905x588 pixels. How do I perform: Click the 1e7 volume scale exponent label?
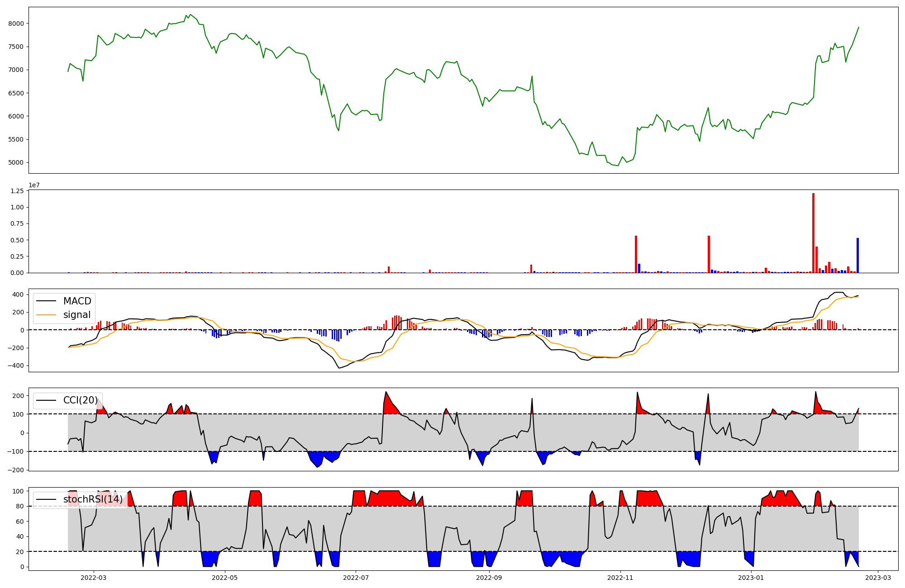34,185
